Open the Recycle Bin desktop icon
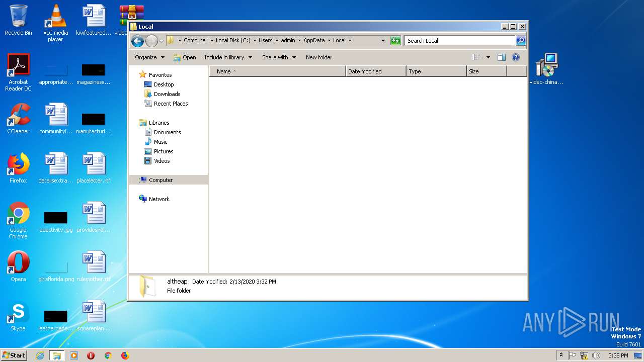Screen dimensions: 644x362 (18, 20)
